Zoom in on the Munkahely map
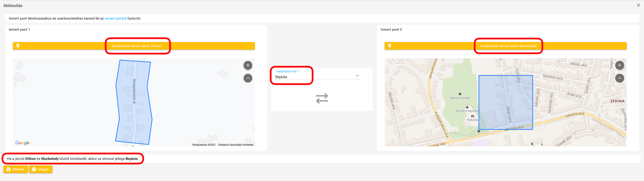This screenshot has width=644, height=181. pyautogui.click(x=619, y=65)
